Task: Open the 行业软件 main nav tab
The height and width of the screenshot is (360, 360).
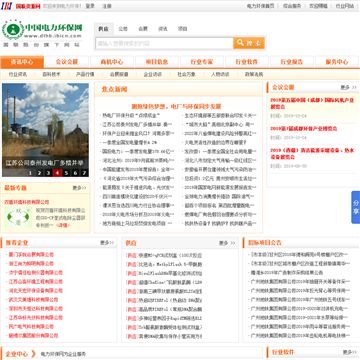Action: pos(247,62)
